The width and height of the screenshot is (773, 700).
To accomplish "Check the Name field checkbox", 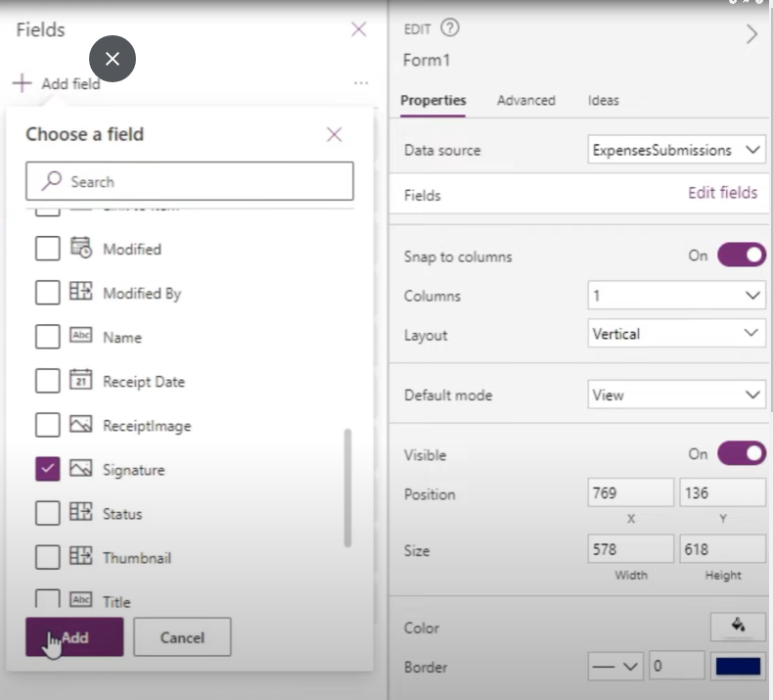I will pos(48,337).
